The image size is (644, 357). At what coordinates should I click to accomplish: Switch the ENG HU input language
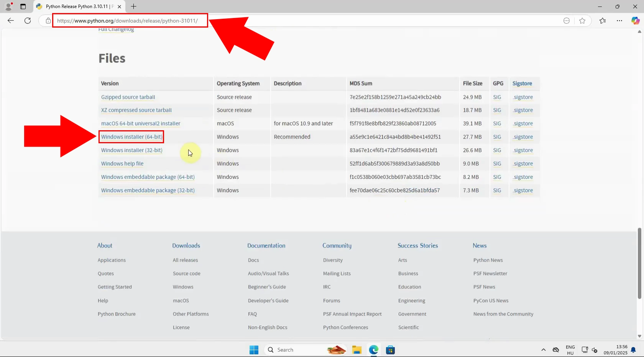570,350
